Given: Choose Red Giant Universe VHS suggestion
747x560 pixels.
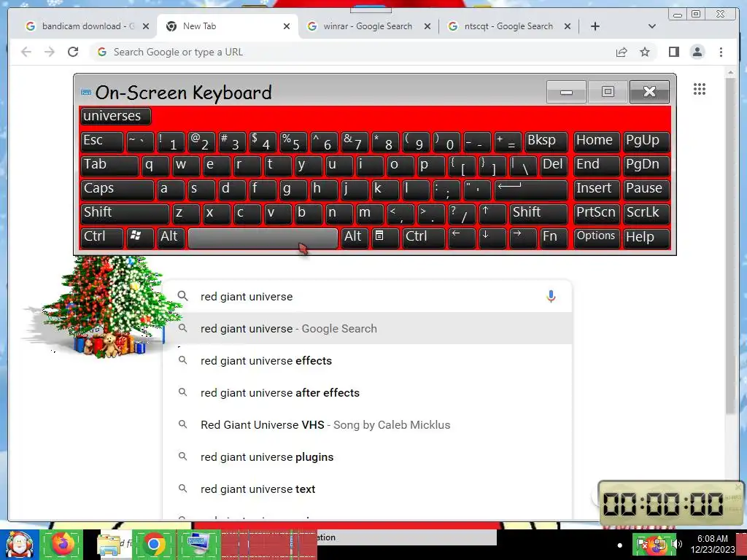Looking at the screenshot, I should pyautogui.click(x=367, y=425).
